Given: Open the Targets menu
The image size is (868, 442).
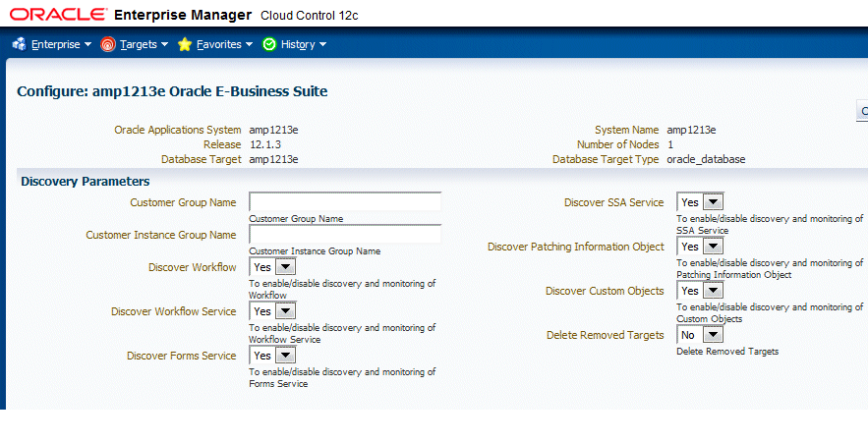Looking at the screenshot, I should (x=144, y=44).
